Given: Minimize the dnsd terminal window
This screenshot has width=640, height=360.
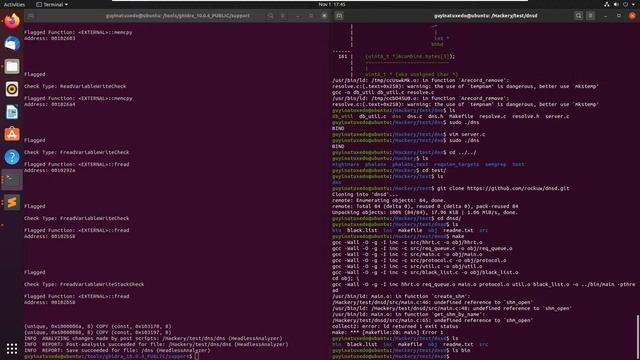Looking at the screenshot, I should click(x=605, y=16).
